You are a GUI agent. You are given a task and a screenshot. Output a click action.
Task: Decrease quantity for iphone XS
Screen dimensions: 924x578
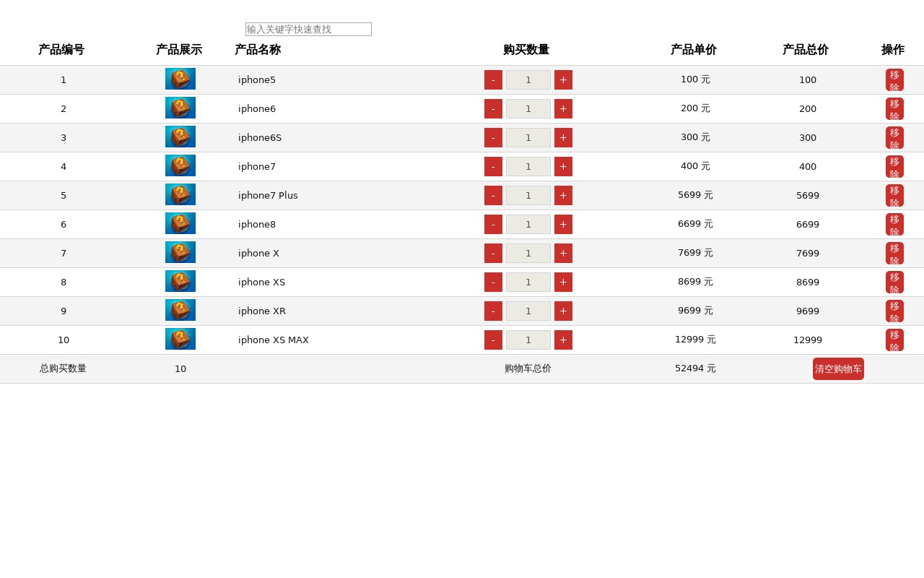[493, 282]
